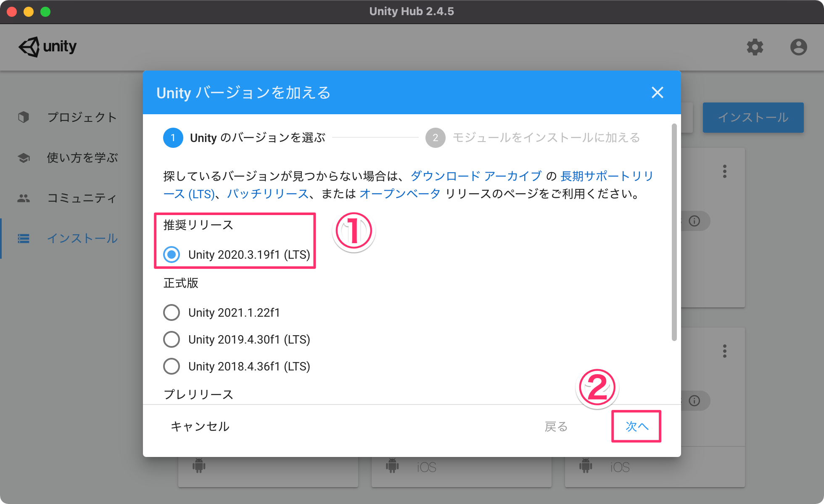
Task: Open the パッチリリース link
Action: pyautogui.click(x=268, y=194)
